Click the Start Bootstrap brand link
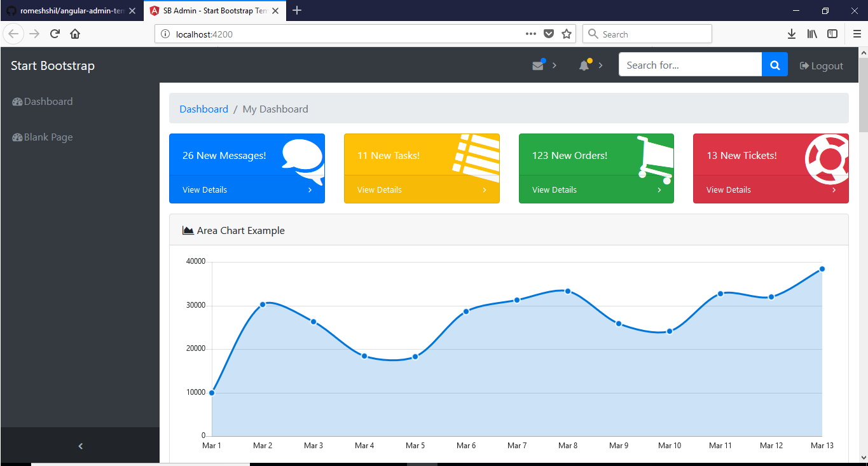 [53, 65]
